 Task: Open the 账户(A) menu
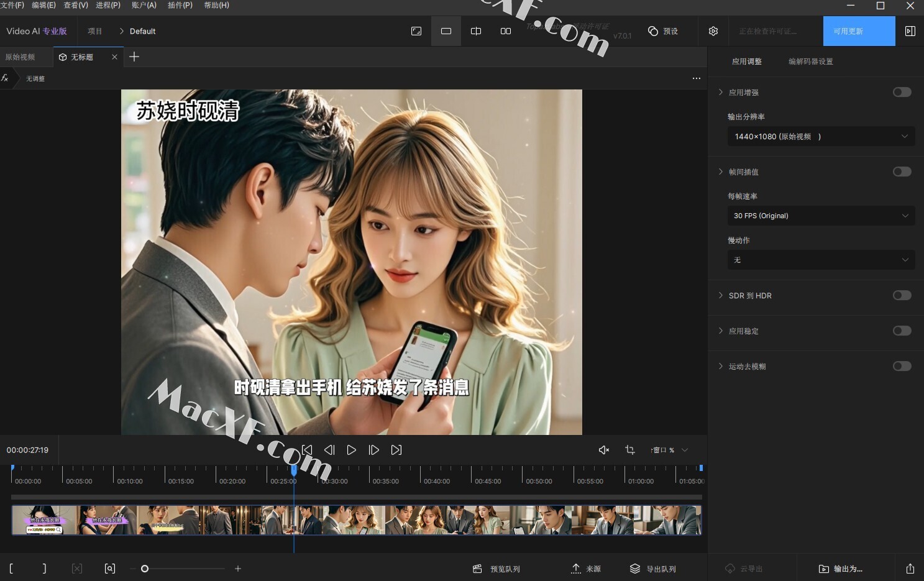144,5
